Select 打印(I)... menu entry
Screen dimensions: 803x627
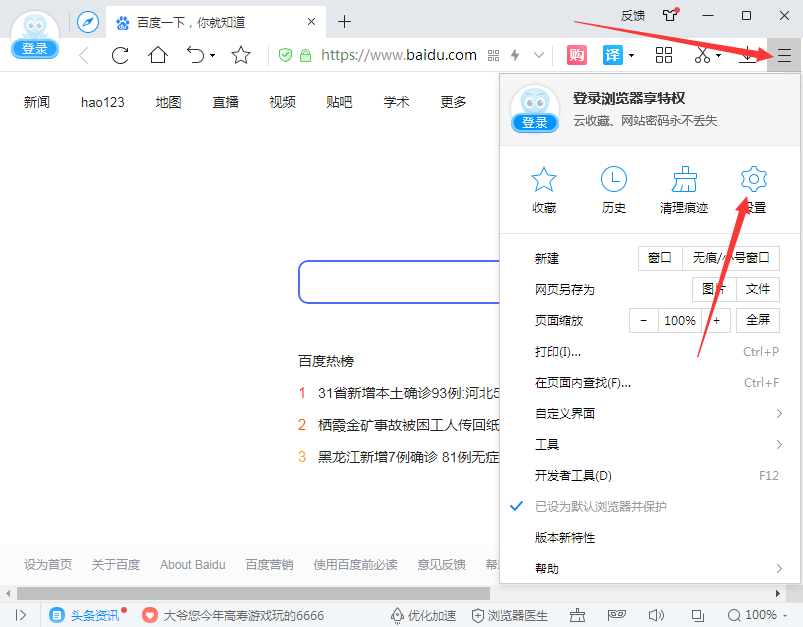pyautogui.click(x=649, y=351)
